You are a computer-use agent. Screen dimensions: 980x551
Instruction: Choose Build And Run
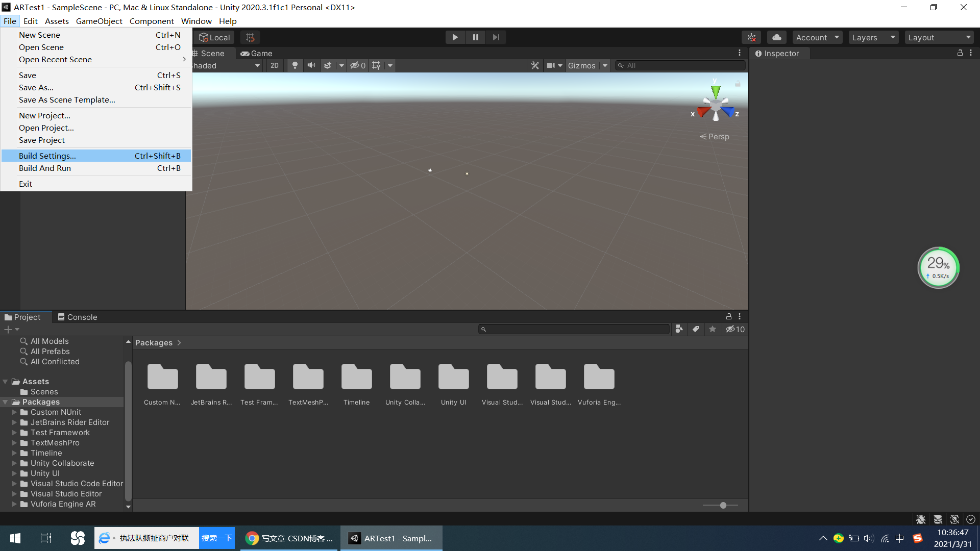[45, 168]
